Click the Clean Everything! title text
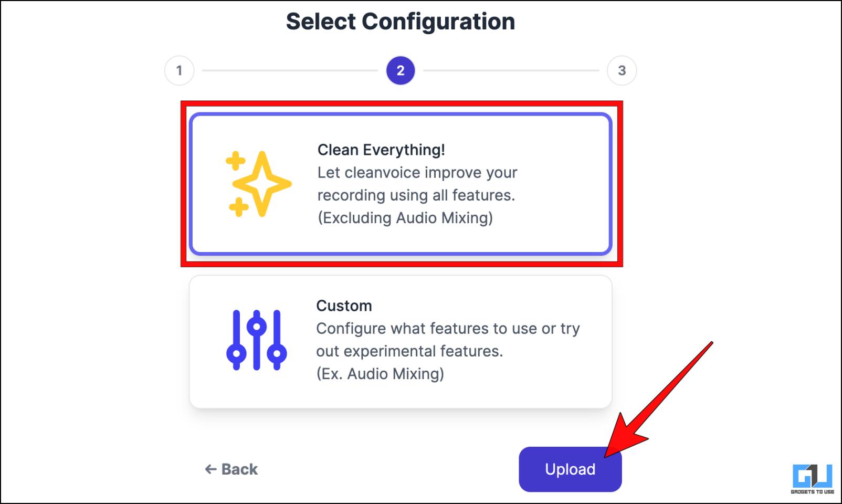The width and height of the screenshot is (842, 504). pos(381,150)
